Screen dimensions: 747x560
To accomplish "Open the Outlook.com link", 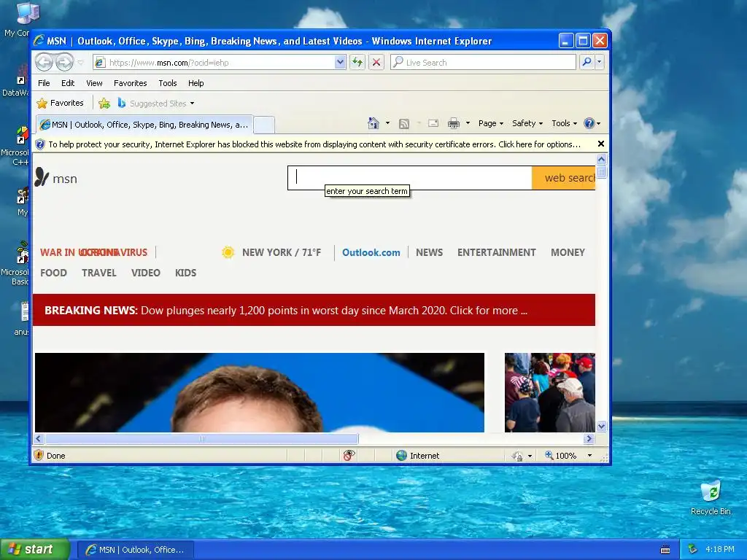I will point(371,252).
